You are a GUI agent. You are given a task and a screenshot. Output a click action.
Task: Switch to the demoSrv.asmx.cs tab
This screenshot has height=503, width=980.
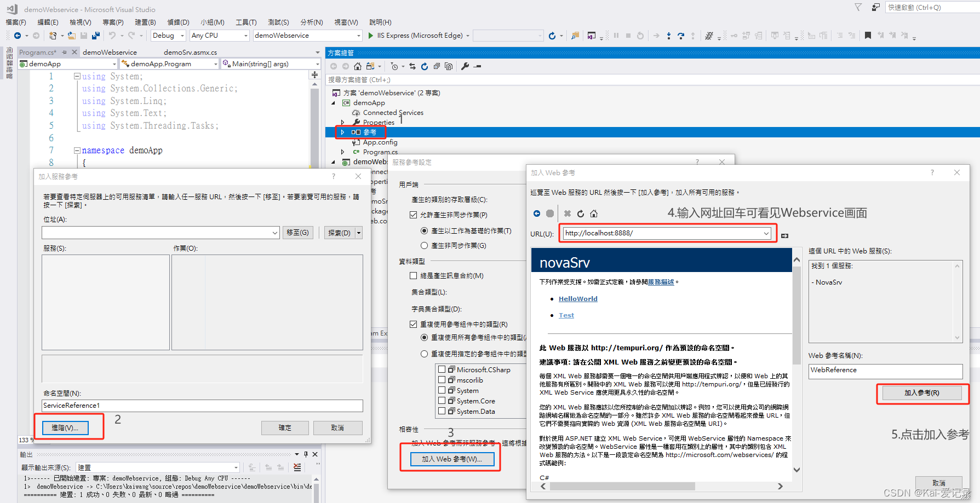[x=190, y=53]
